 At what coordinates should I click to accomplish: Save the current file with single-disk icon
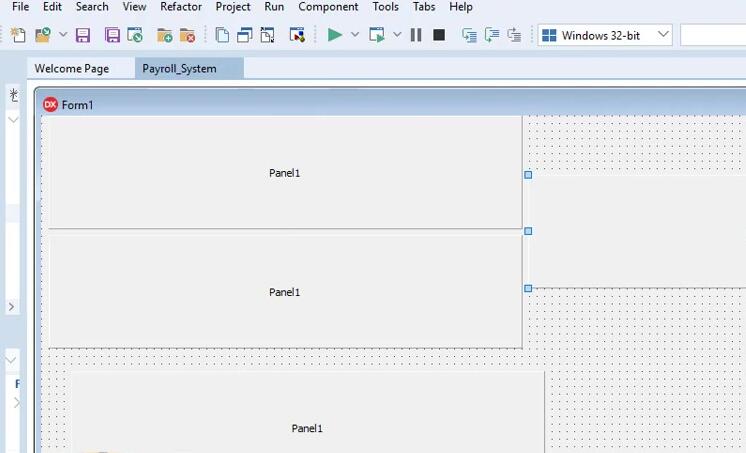coord(83,35)
